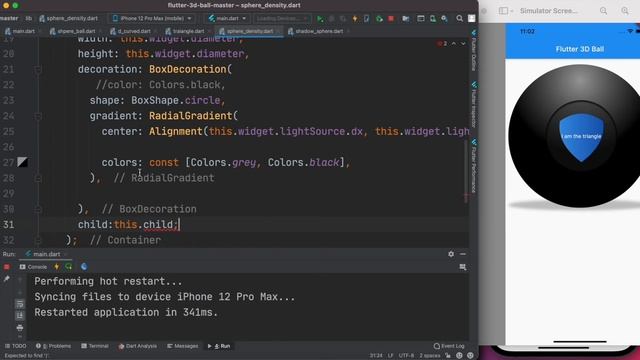Click Hot Reload lightning icon in Run panel
The image size is (640, 360).
tap(57, 267)
